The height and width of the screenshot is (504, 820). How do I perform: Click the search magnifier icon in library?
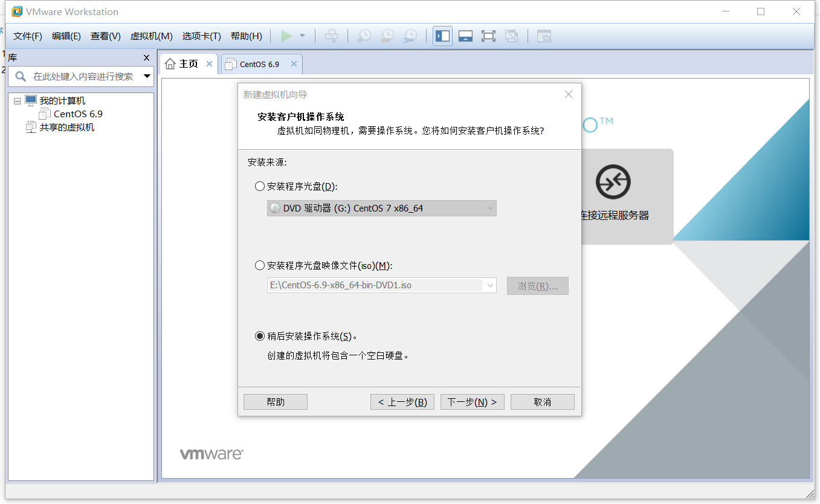point(21,76)
